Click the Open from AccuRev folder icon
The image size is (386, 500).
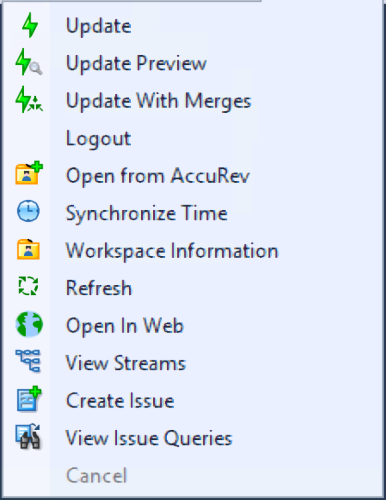(29, 174)
